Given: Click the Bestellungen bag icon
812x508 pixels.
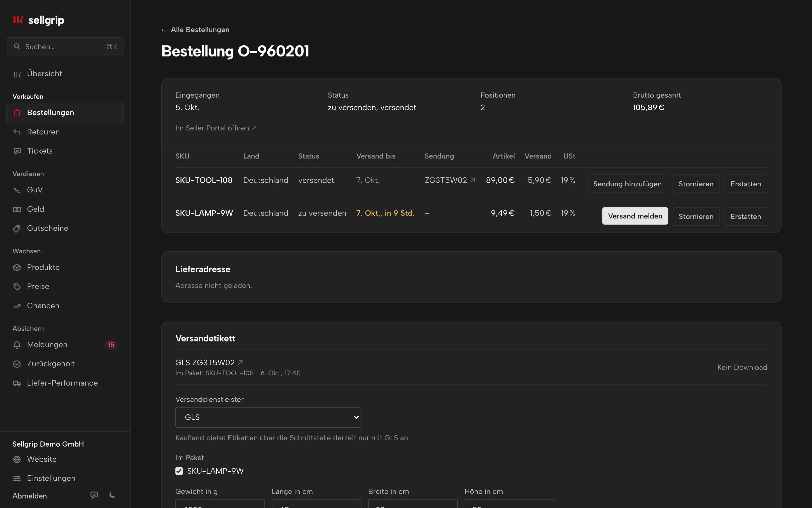Looking at the screenshot, I should [x=17, y=113].
